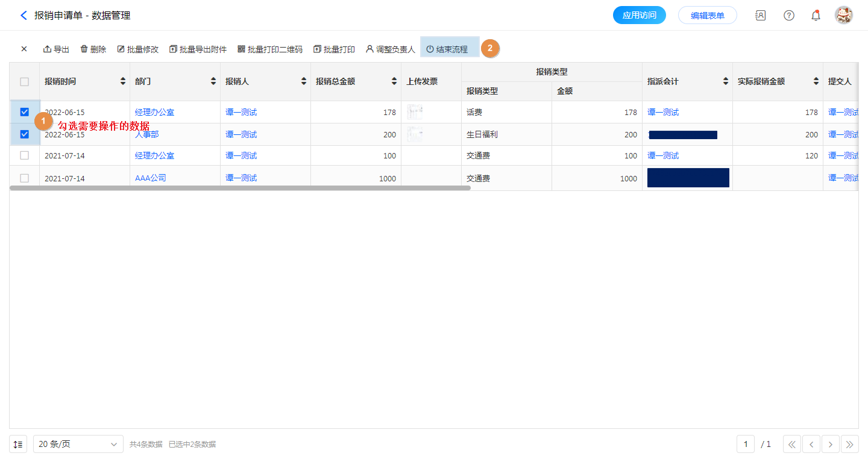The height and width of the screenshot is (456, 868).
Task: Click the row height icon at bottom left
Action: pyautogui.click(x=18, y=445)
